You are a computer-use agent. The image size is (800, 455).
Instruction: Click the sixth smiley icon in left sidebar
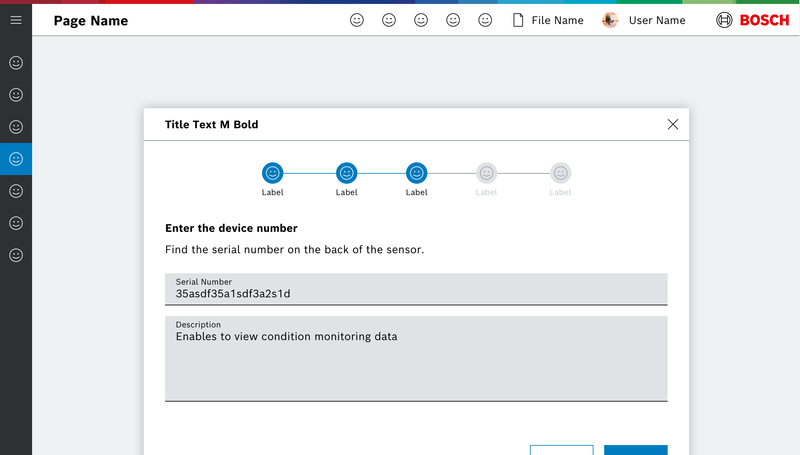coord(16,223)
